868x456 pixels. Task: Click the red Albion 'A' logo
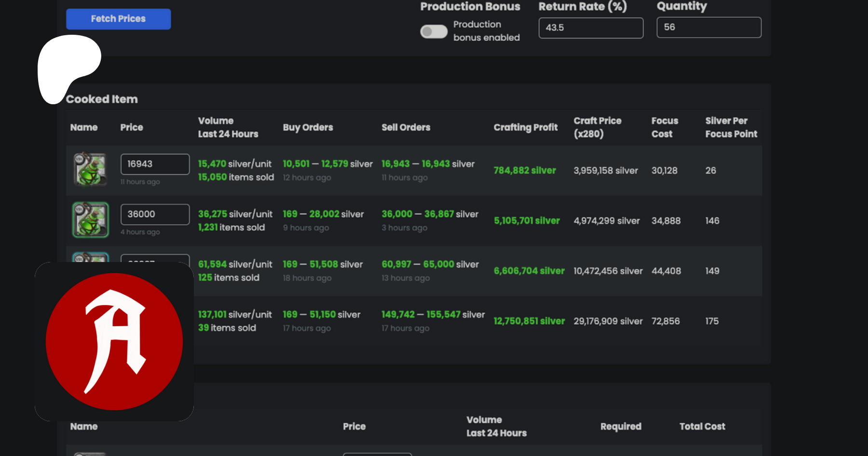coord(114,341)
